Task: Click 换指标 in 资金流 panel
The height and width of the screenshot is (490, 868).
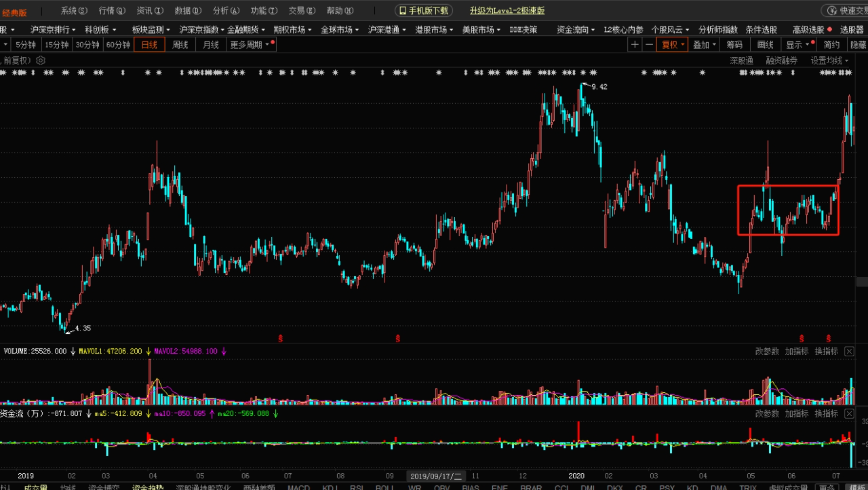Action: click(827, 413)
